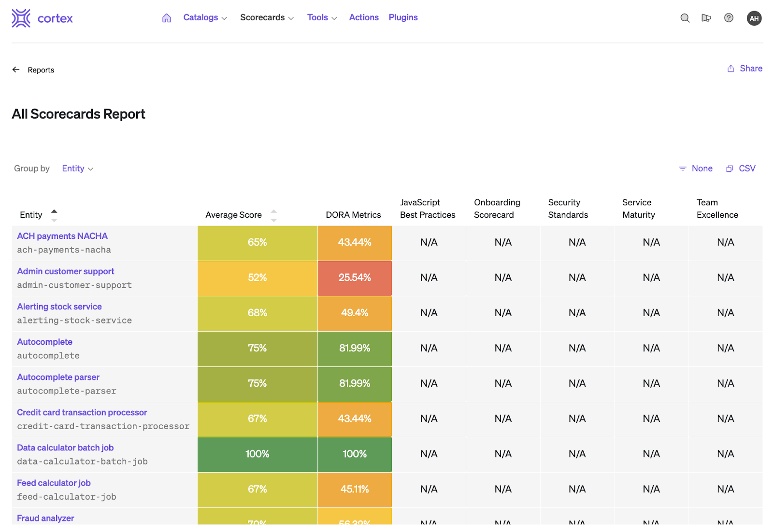Open the Actions nav item
The width and height of the screenshot is (773, 532).
click(364, 18)
